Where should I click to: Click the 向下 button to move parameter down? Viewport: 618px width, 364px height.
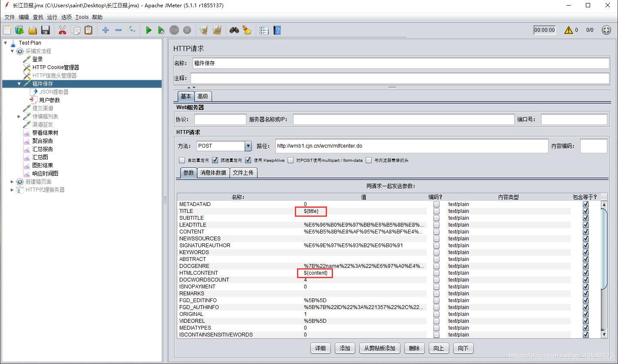coord(463,348)
